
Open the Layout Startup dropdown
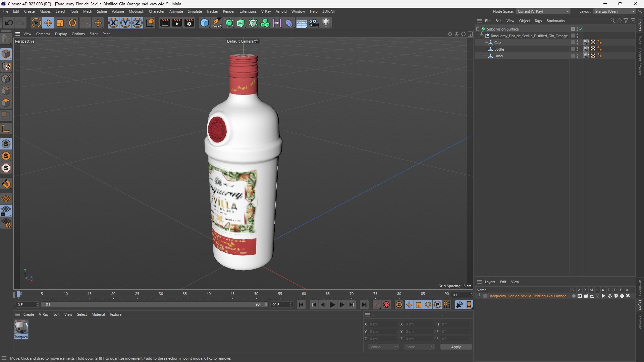pos(614,11)
